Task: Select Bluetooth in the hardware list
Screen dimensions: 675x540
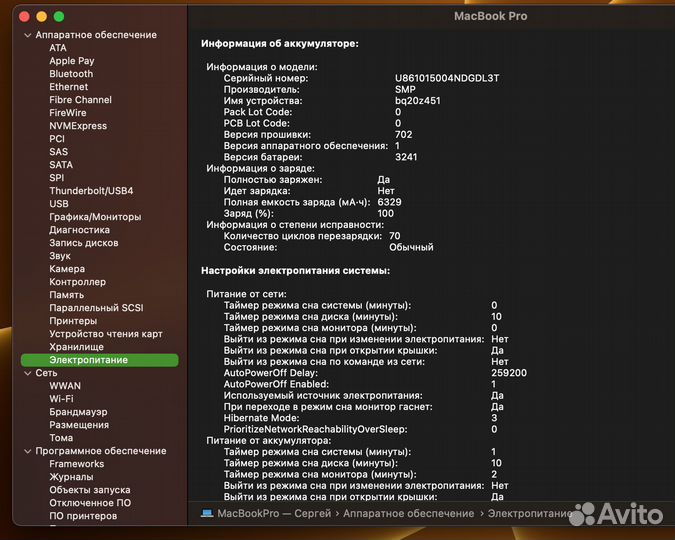Action: click(71, 74)
